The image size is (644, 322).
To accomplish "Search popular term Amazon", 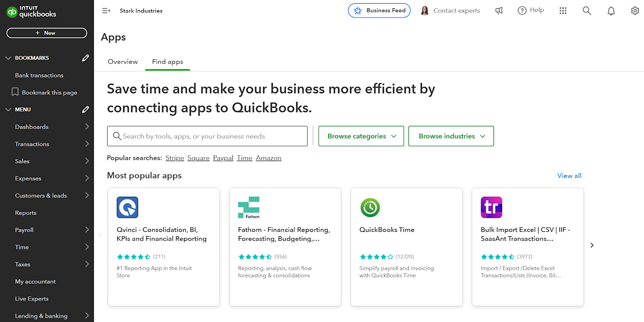I will (269, 158).
